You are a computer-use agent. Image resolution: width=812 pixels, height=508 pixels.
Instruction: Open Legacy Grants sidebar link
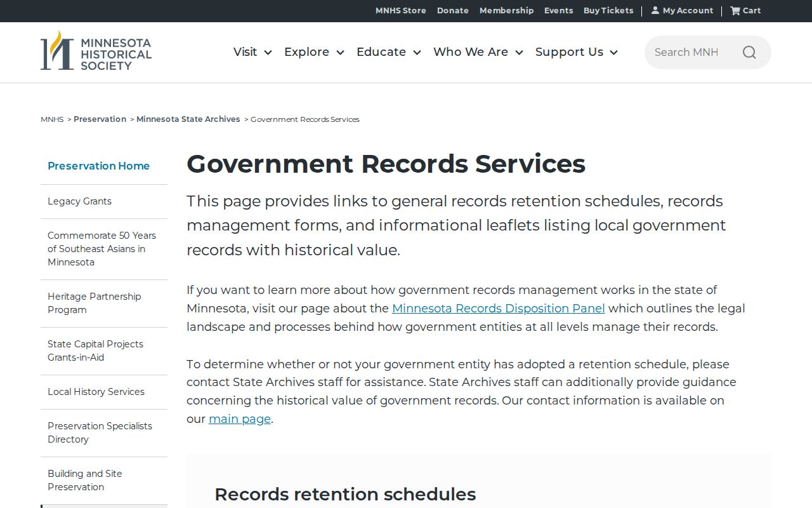pos(79,201)
